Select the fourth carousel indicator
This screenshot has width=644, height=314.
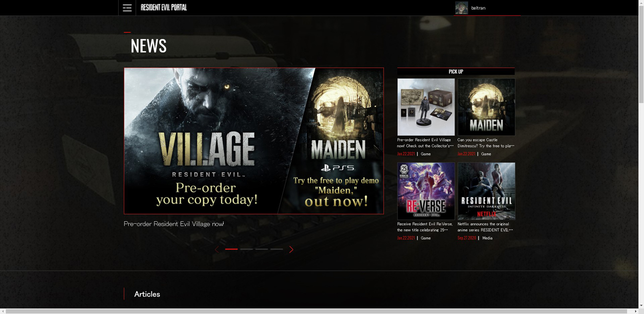277,249
